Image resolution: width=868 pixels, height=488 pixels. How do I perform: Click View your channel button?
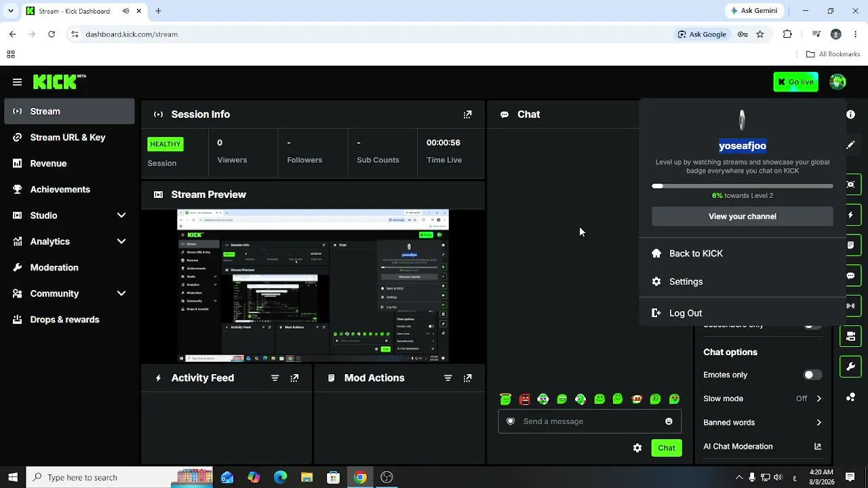pos(743,216)
